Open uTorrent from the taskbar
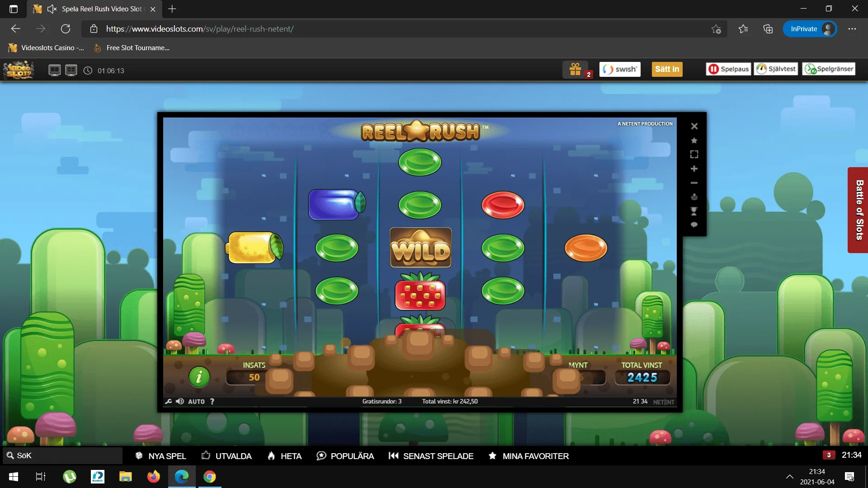 pos(70,477)
